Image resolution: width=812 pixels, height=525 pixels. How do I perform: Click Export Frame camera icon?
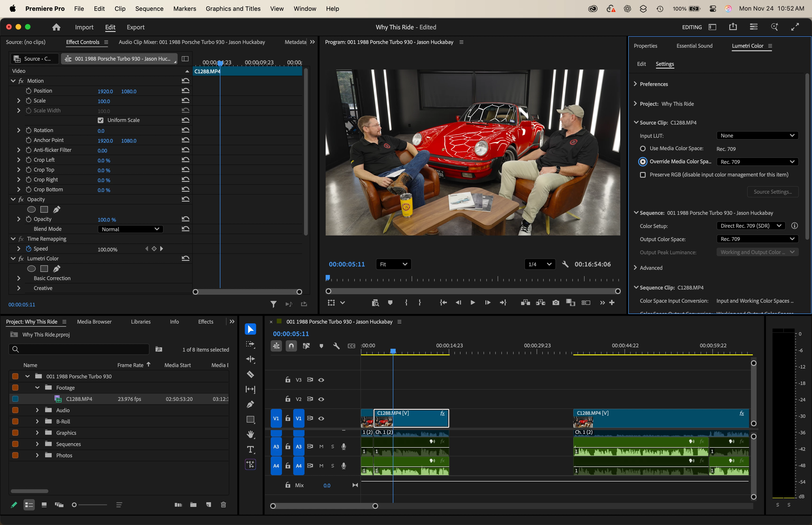pyautogui.click(x=556, y=303)
